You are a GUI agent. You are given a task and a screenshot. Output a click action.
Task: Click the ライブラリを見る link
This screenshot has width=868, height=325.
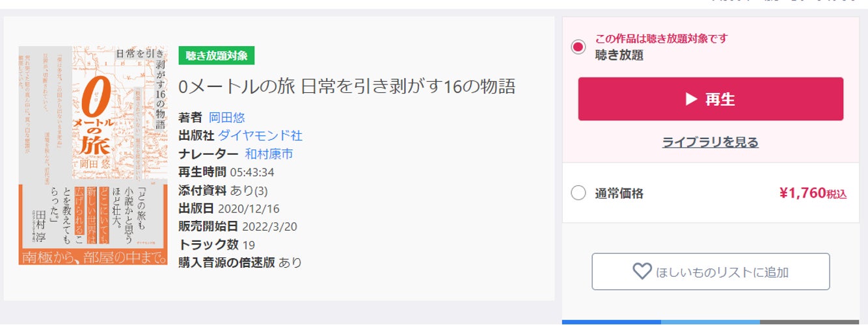tap(710, 142)
